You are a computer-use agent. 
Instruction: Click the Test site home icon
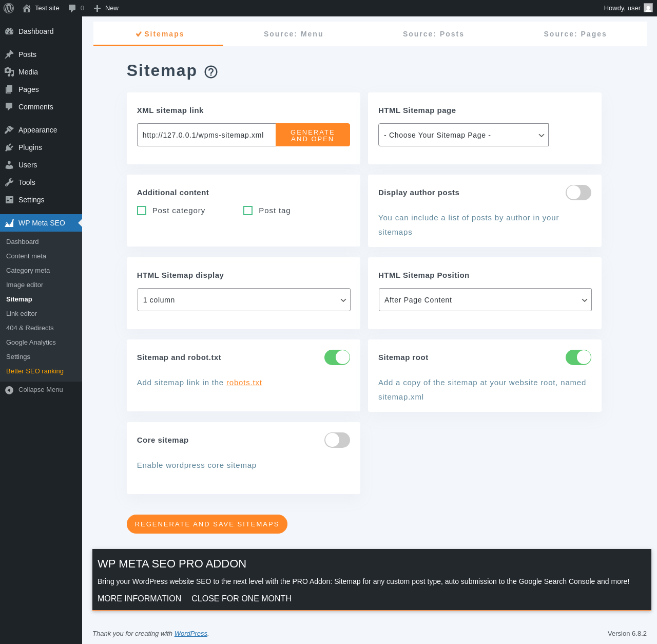coord(27,8)
